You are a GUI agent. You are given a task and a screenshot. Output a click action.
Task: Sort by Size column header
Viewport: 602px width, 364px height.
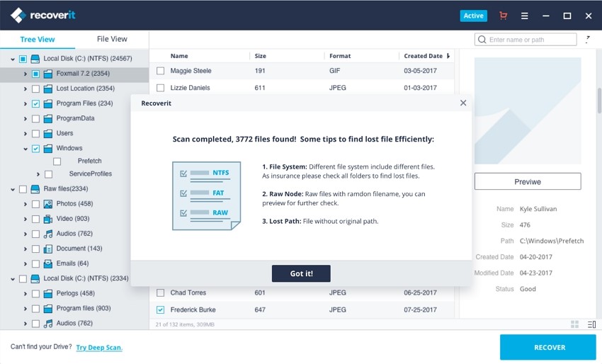click(x=261, y=56)
